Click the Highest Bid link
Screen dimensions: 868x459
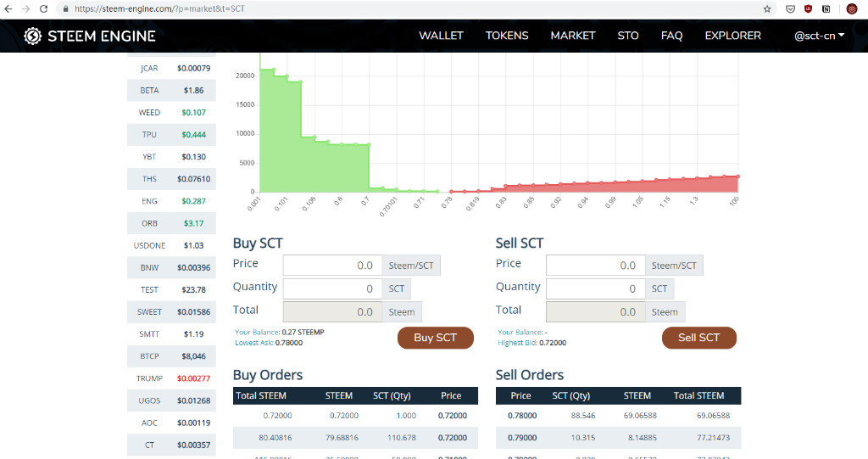point(517,343)
